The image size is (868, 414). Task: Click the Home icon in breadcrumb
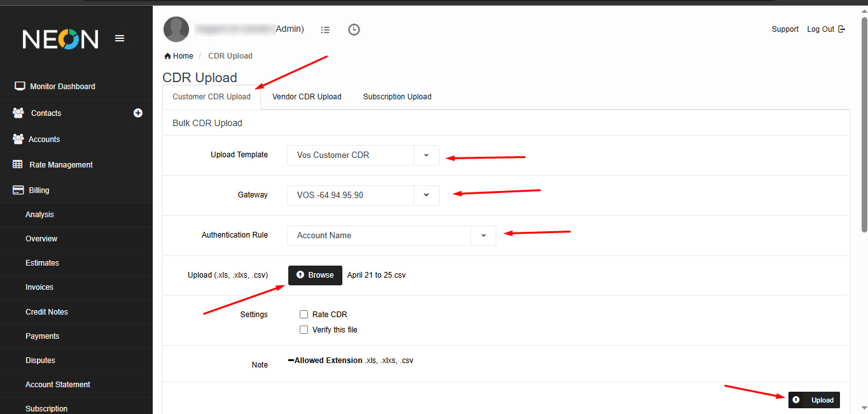tap(168, 56)
